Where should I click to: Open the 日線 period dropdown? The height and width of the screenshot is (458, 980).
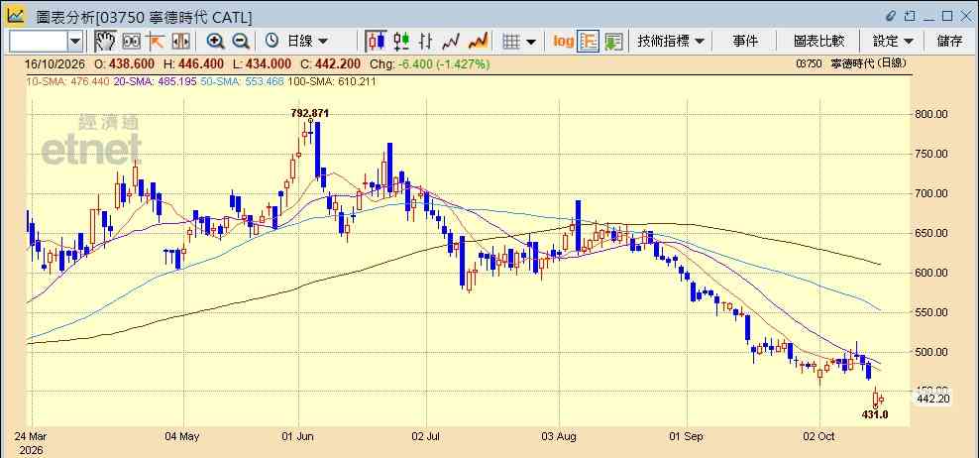point(307,42)
